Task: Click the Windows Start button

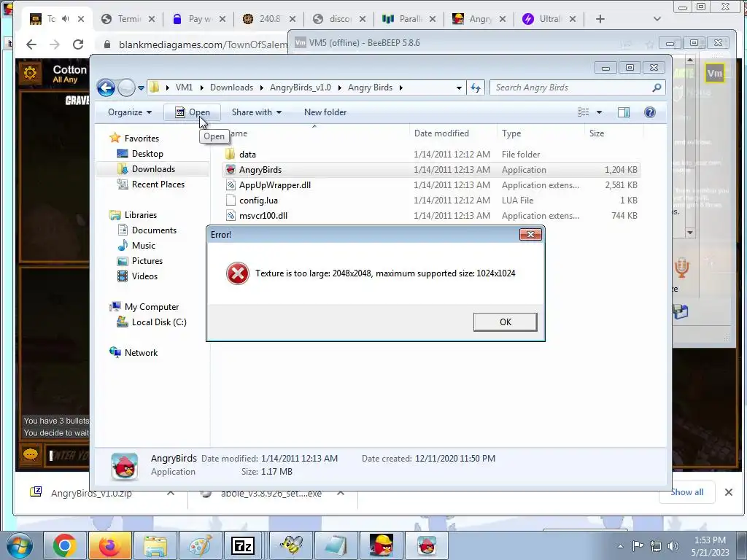Action: pos(19,545)
